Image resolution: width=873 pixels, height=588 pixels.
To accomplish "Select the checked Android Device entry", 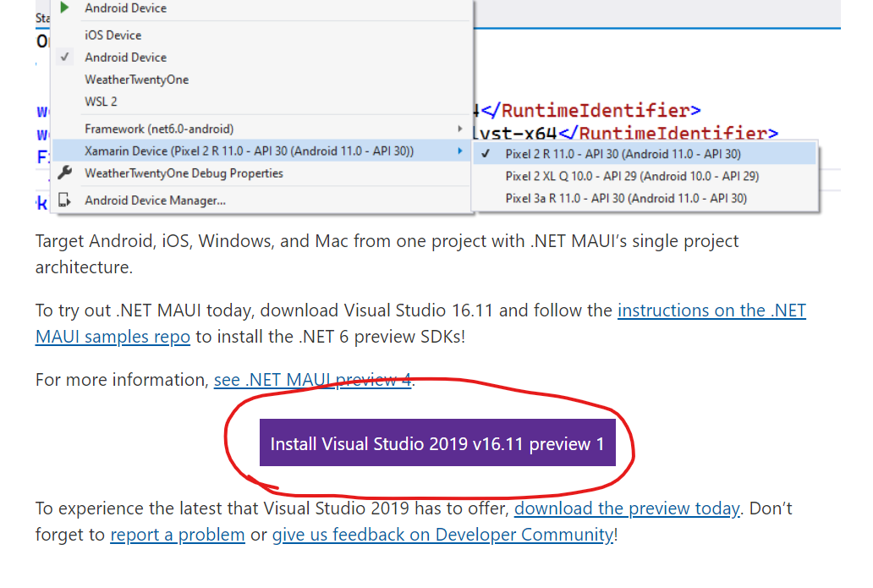I will pyautogui.click(x=125, y=58).
